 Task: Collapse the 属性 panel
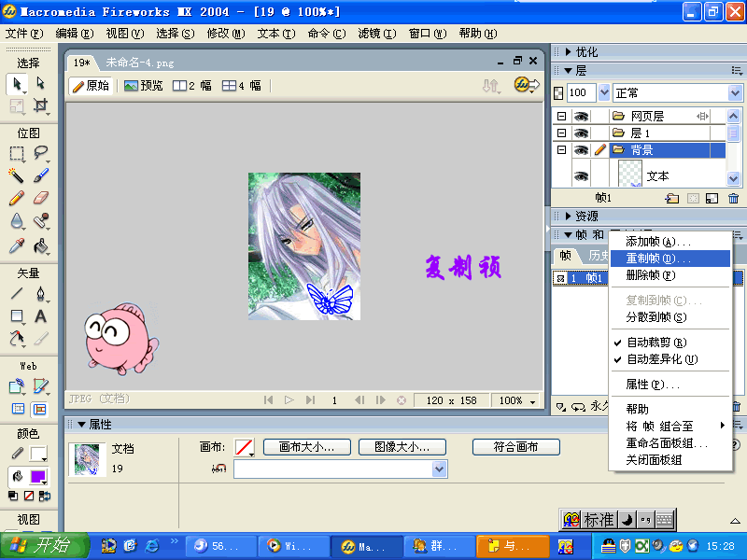(81, 425)
